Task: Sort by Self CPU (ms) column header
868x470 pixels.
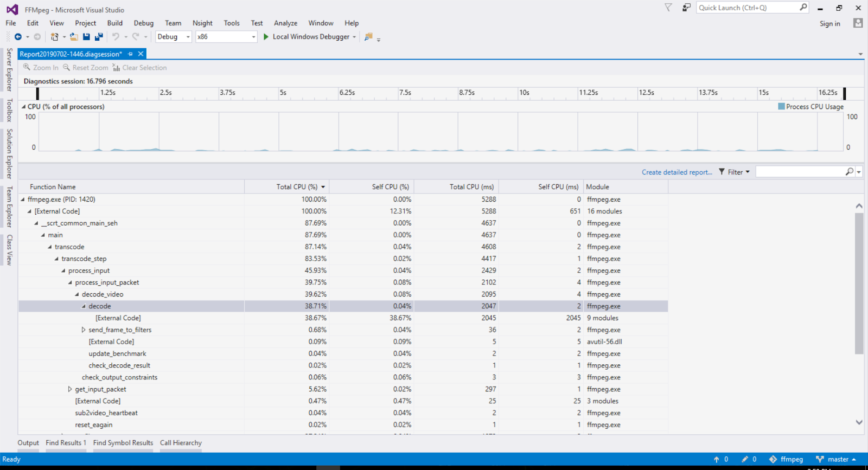Action: (541, 186)
